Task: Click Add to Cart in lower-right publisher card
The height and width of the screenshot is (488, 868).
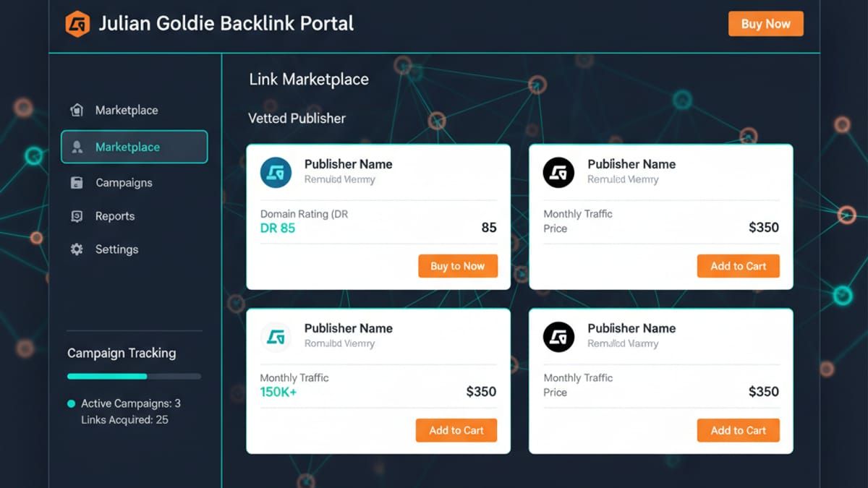Action: (738, 430)
